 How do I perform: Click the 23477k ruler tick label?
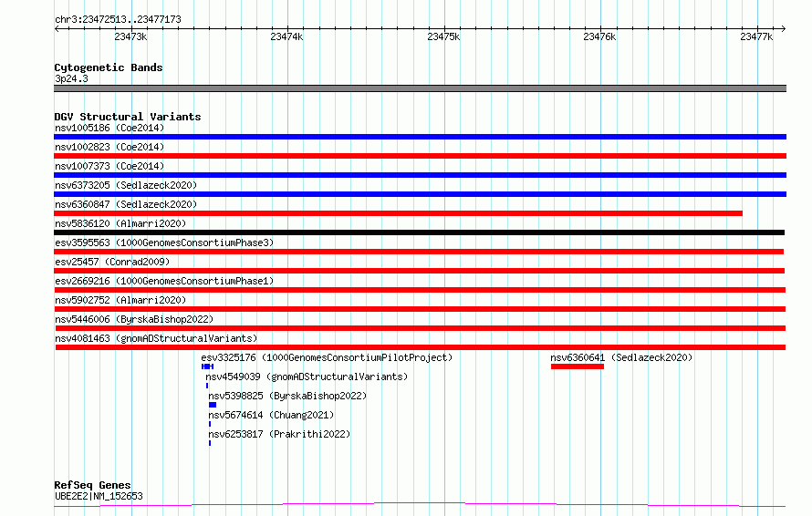(756, 36)
